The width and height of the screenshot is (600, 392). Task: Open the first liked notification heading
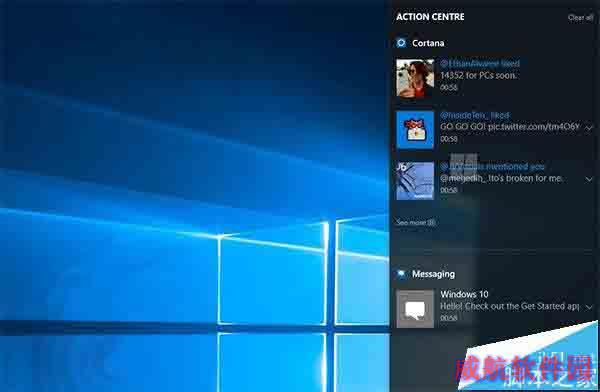point(480,63)
